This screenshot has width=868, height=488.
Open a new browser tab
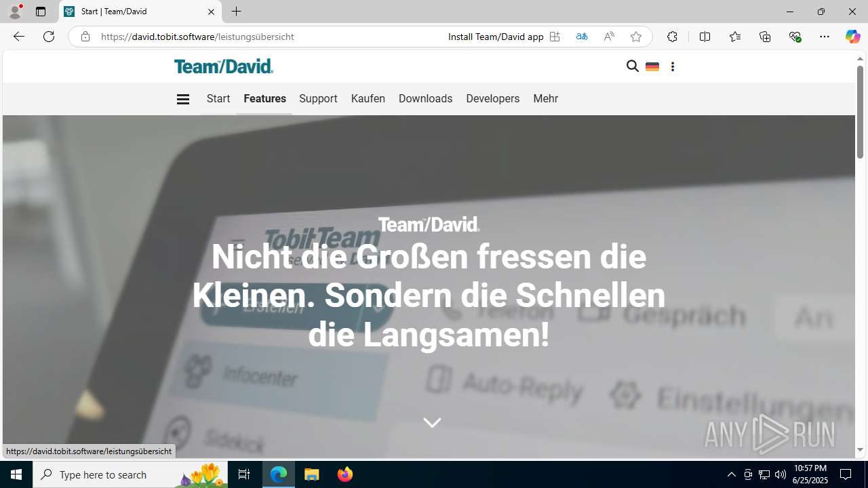pyautogui.click(x=236, y=12)
